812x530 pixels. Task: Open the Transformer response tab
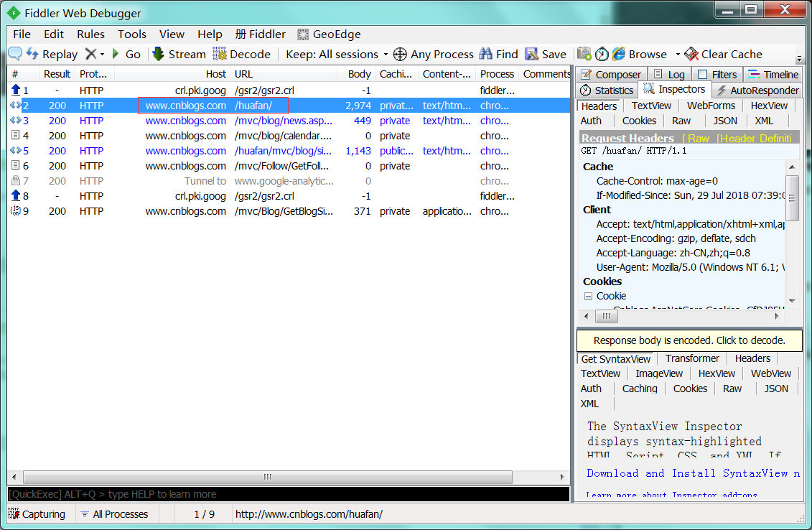pos(692,358)
